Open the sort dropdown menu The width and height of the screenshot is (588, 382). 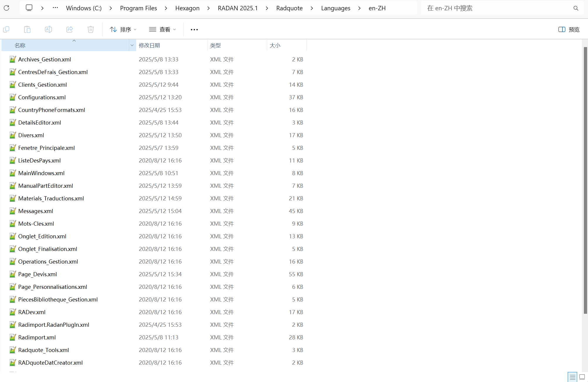tap(123, 29)
